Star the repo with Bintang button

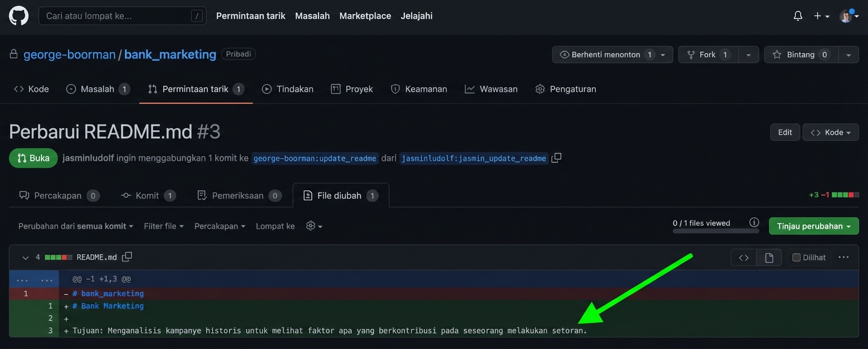801,55
